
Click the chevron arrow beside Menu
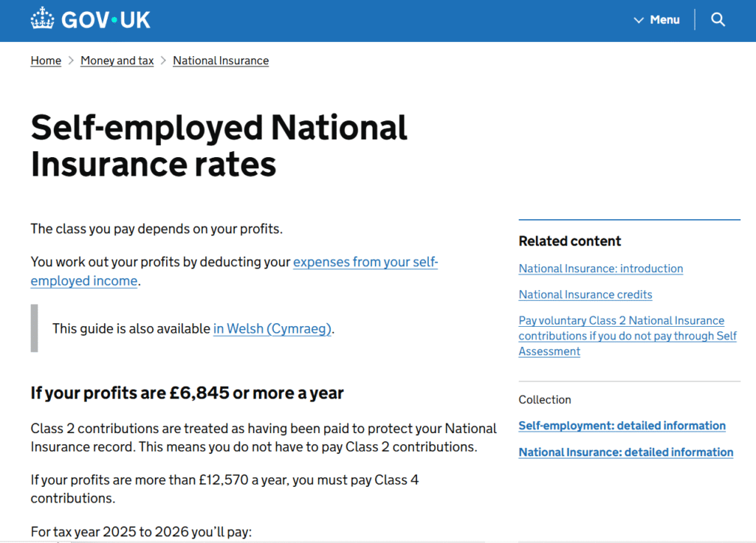click(x=639, y=20)
